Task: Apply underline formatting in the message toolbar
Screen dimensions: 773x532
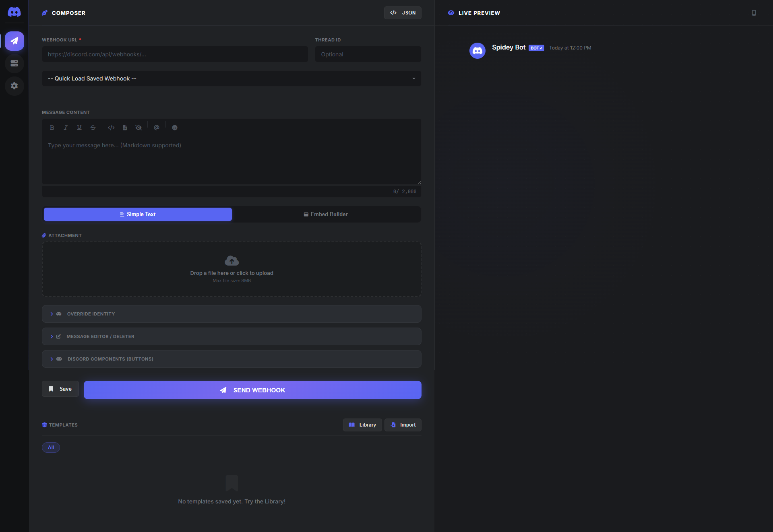Action: [79, 128]
